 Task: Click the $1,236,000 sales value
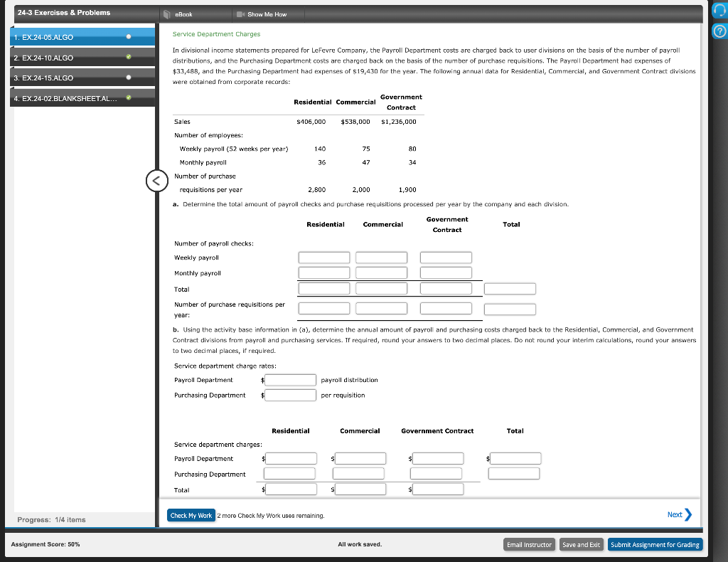pos(399,122)
